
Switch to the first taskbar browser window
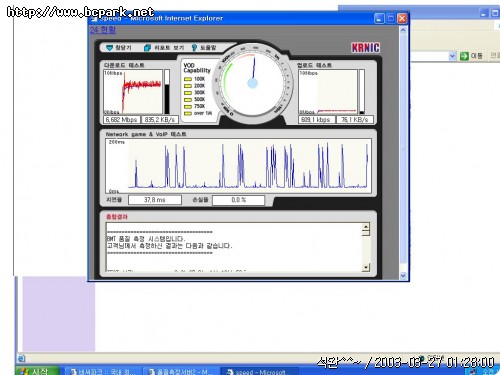click(x=103, y=371)
